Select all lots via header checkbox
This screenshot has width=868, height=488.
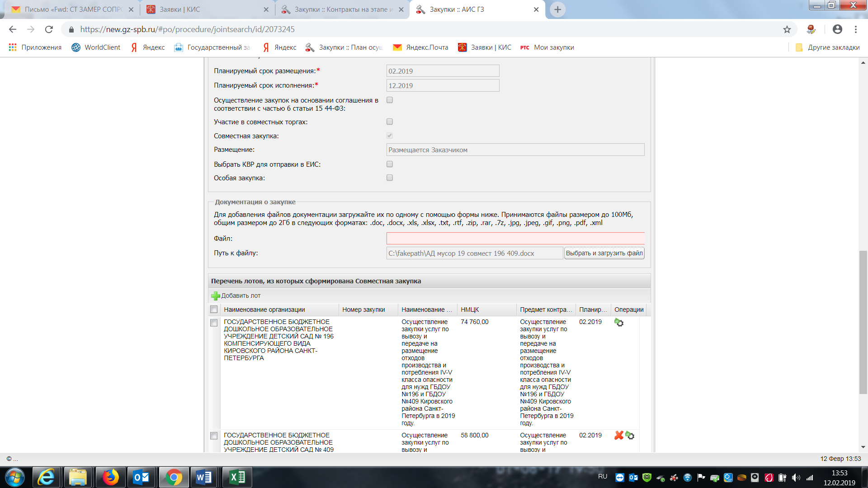pos(214,310)
